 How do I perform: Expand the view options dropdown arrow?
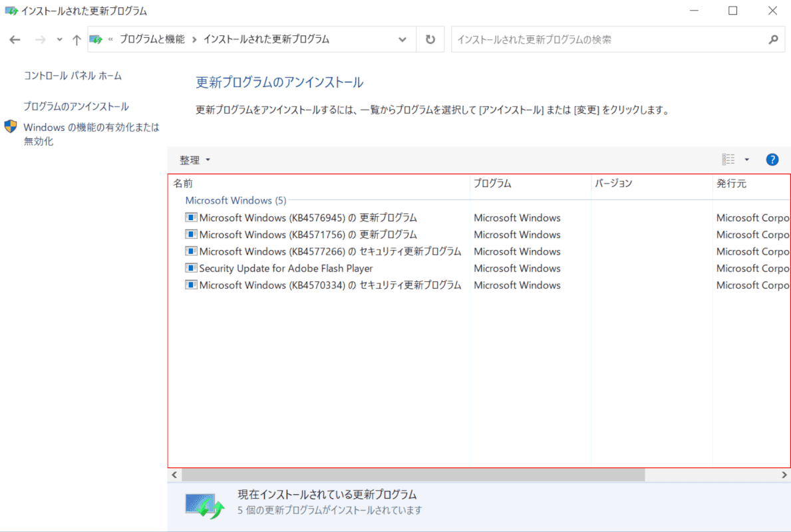point(747,160)
